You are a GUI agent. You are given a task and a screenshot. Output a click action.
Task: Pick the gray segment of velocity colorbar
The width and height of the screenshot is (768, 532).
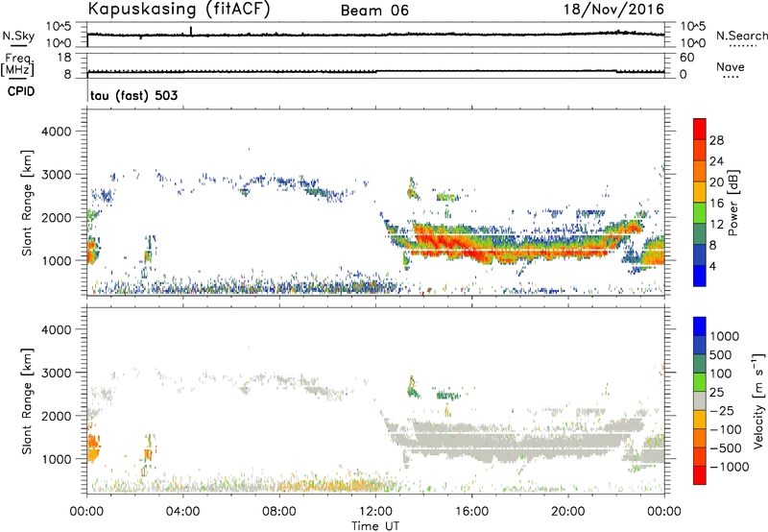(x=700, y=401)
